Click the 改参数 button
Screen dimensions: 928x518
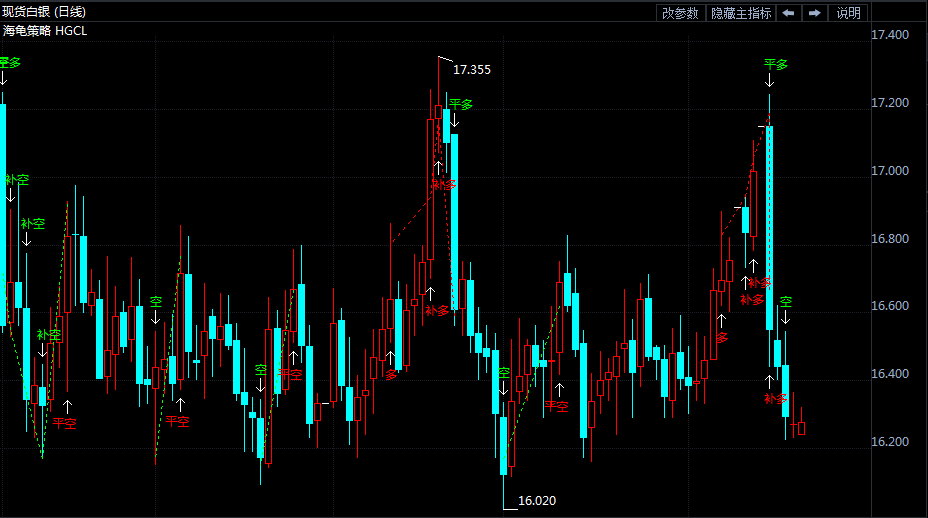(x=681, y=13)
